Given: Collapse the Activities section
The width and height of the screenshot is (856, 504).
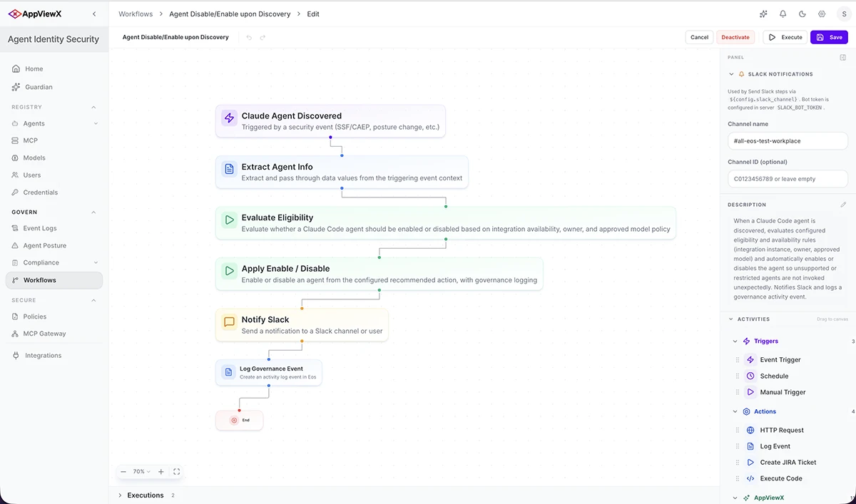Looking at the screenshot, I should (731, 319).
